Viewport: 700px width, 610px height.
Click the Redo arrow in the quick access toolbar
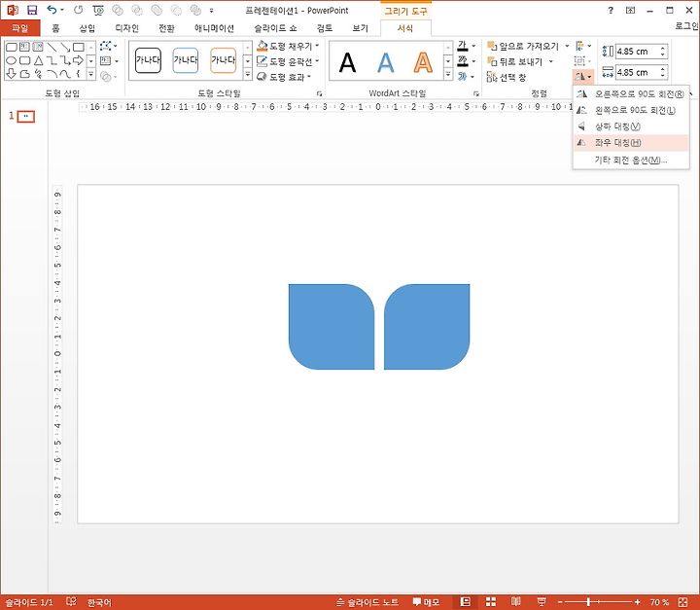click(79, 10)
